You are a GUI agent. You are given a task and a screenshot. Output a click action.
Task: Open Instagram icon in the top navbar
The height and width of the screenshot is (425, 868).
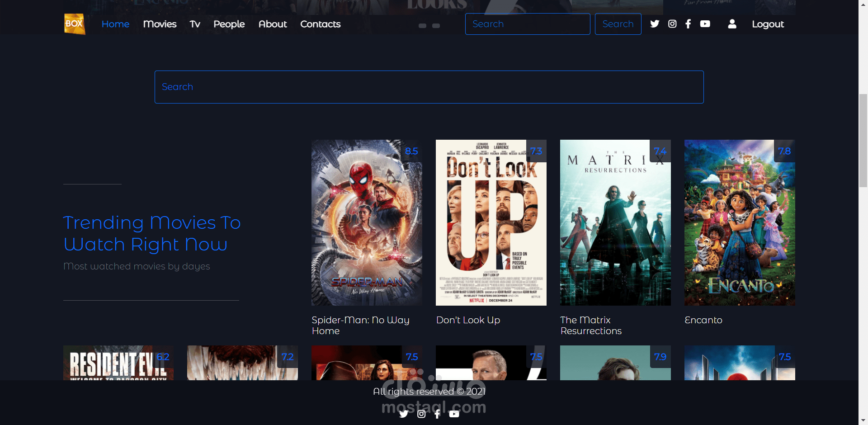tap(672, 24)
